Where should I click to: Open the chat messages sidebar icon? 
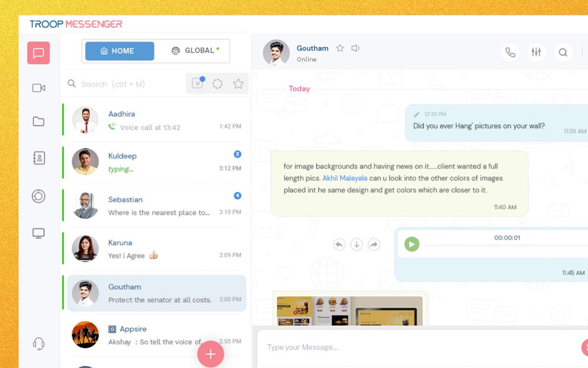click(38, 53)
